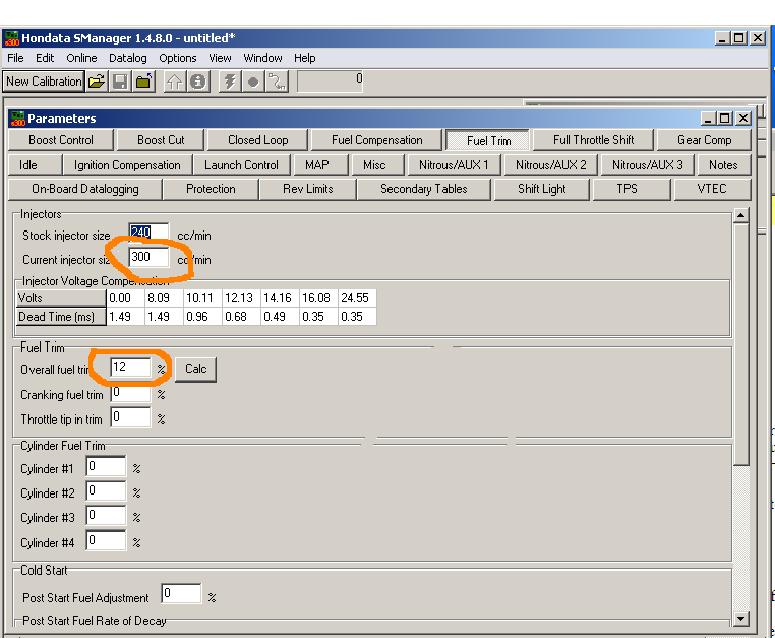Switch to the Boost Control tab
The height and width of the screenshot is (638, 775).
[61, 140]
